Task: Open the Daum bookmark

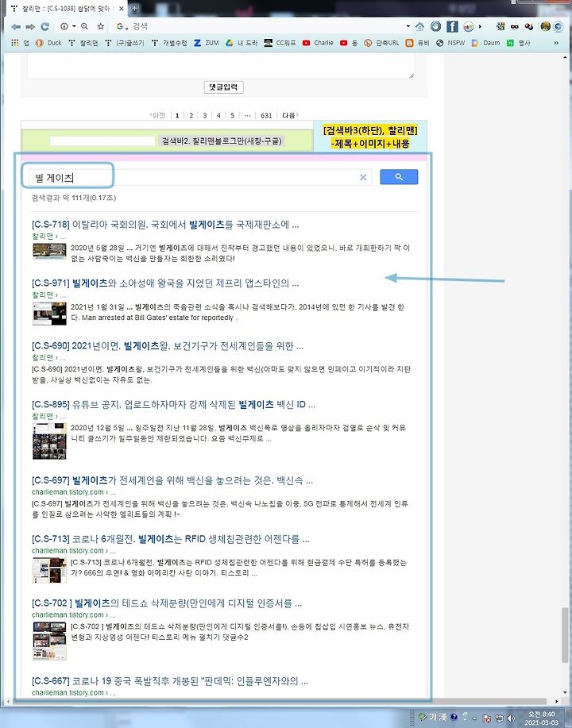Action: click(485, 43)
